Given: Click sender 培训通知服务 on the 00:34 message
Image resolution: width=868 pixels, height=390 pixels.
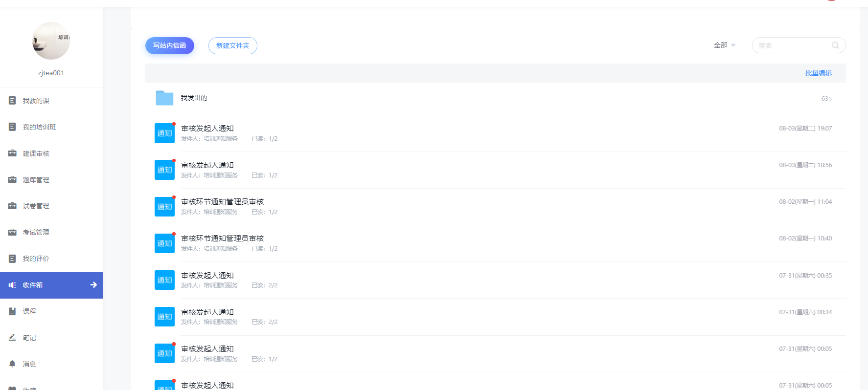Looking at the screenshot, I should point(221,322).
